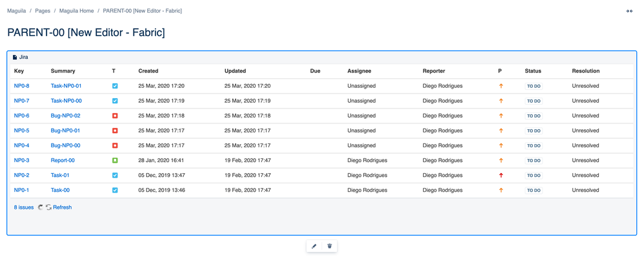Click the Unassigned cell in the NP0-6 row
The width and height of the screenshot is (644, 270).
click(x=361, y=116)
